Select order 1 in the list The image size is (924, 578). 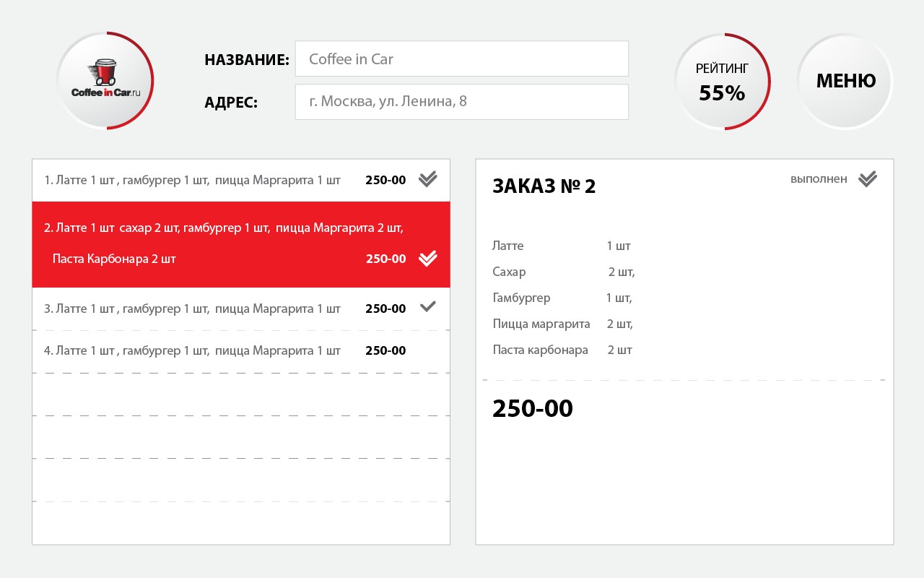click(x=192, y=180)
